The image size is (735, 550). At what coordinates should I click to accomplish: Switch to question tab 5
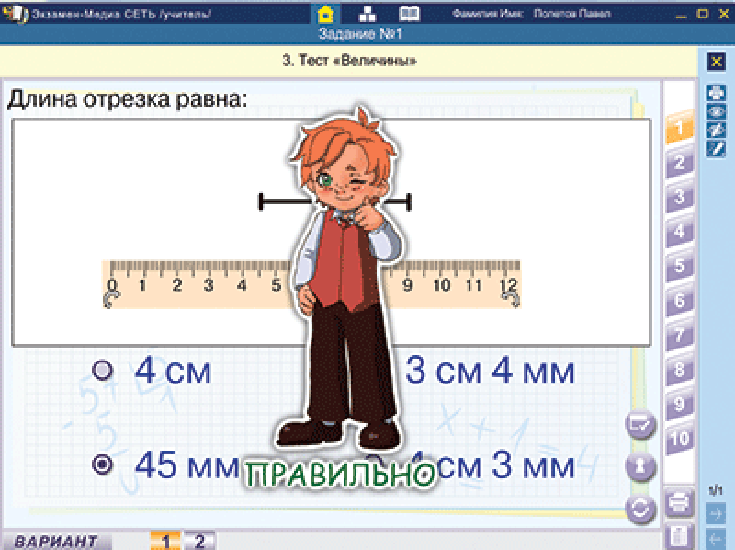click(x=679, y=267)
